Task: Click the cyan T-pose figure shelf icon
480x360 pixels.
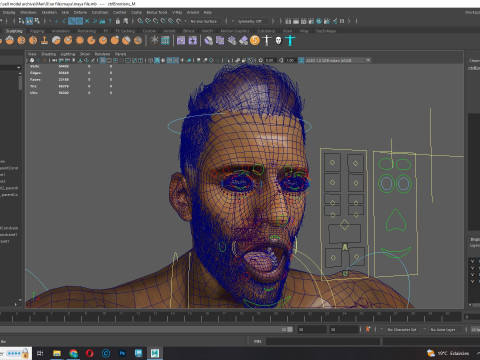Action: (290, 41)
